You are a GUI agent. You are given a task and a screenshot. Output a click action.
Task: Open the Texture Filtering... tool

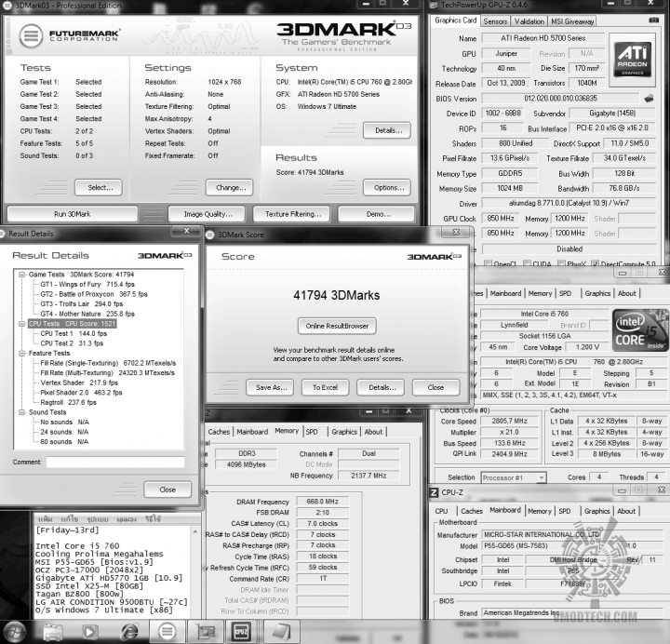[x=291, y=214]
